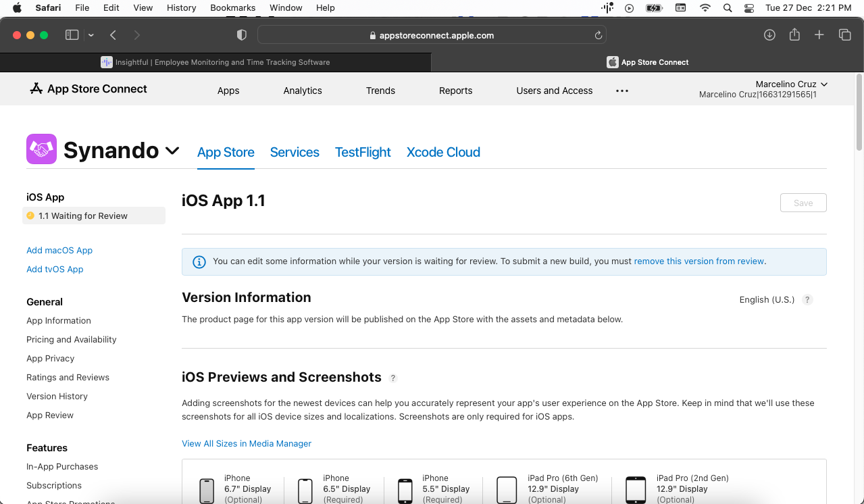Click Add macOS App link
Screen dimensions: 864x504
pos(59,250)
